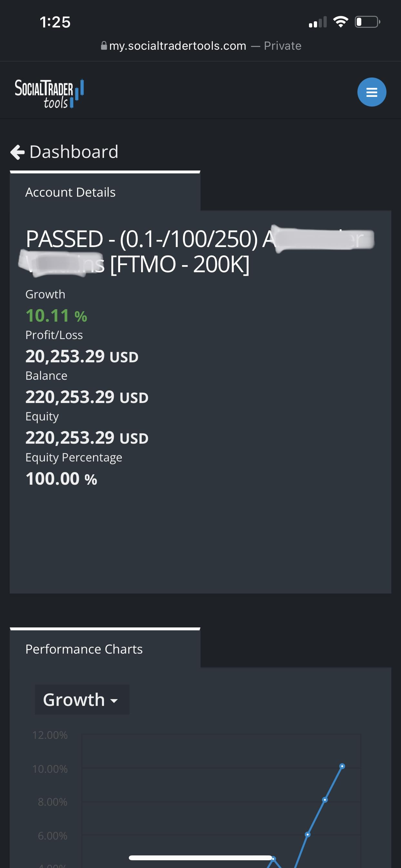The image size is (401, 868).
Task: Tap the my.socialtradertools.com address field
Action: (178, 46)
